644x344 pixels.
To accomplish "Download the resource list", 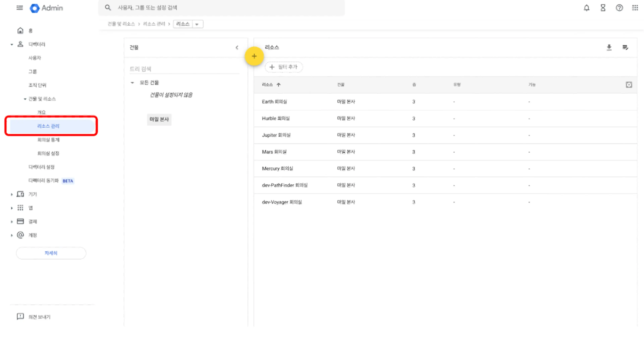I will point(609,47).
